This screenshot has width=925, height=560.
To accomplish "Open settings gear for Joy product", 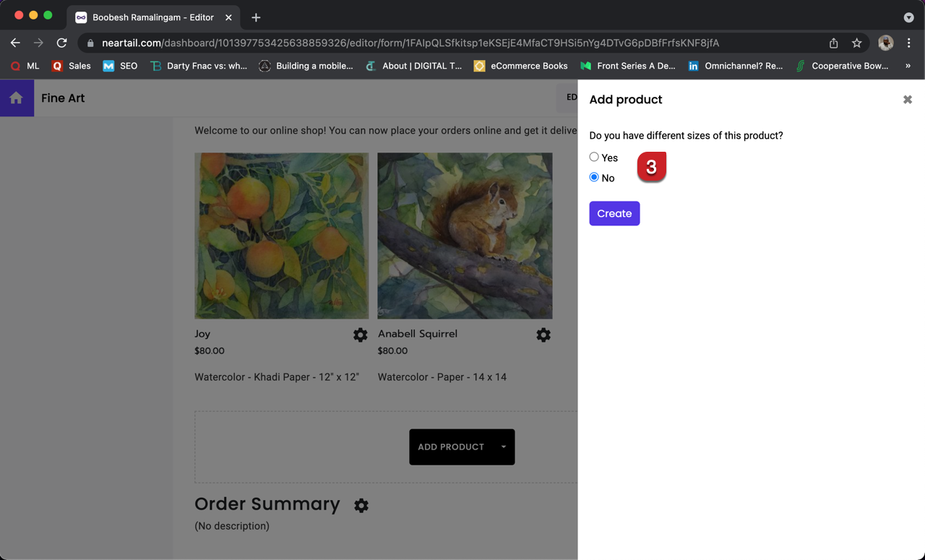I will click(x=360, y=335).
